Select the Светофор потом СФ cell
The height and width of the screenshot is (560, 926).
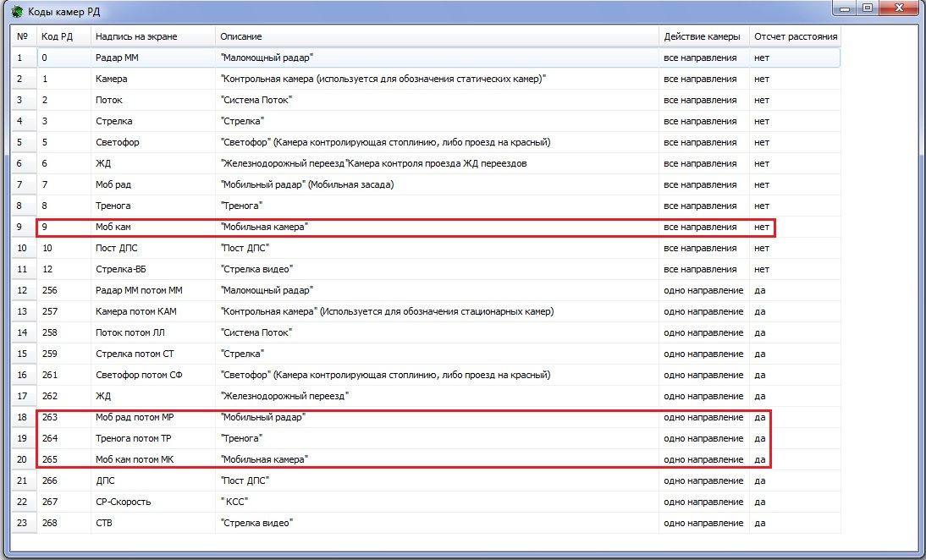[x=153, y=375]
